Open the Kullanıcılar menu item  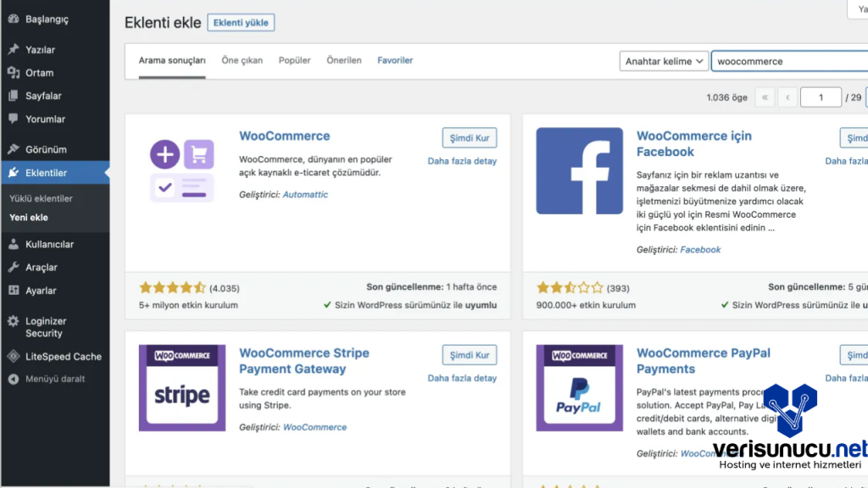(x=55, y=244)
